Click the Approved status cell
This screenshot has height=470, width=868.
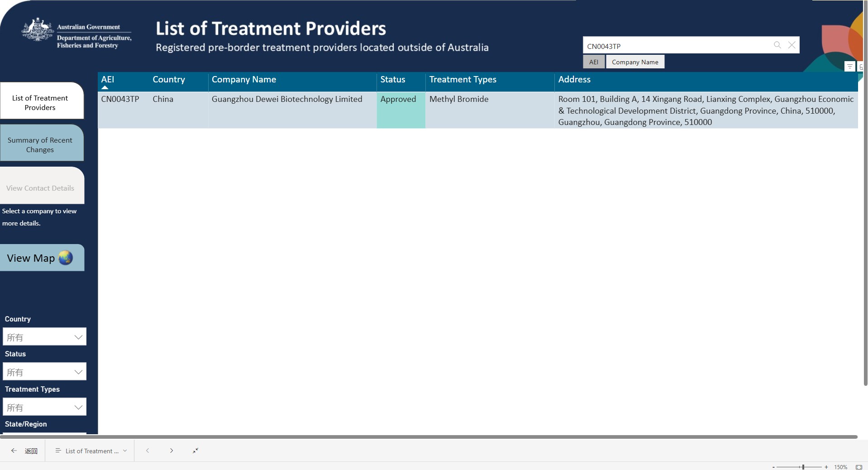tap(401, 110)
